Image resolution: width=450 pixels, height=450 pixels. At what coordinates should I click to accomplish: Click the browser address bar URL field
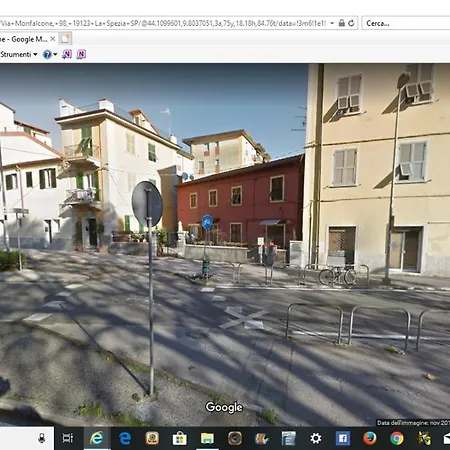point(163,23)
